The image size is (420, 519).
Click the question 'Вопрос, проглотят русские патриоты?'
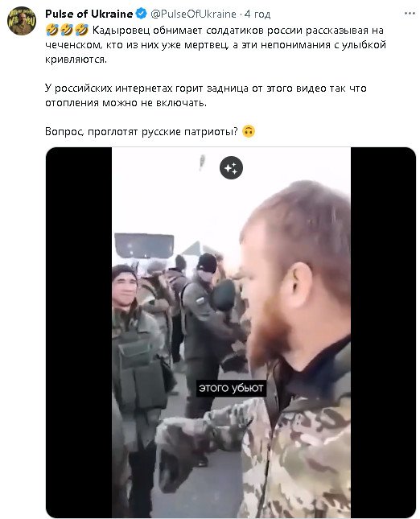[x=142, y=131]
